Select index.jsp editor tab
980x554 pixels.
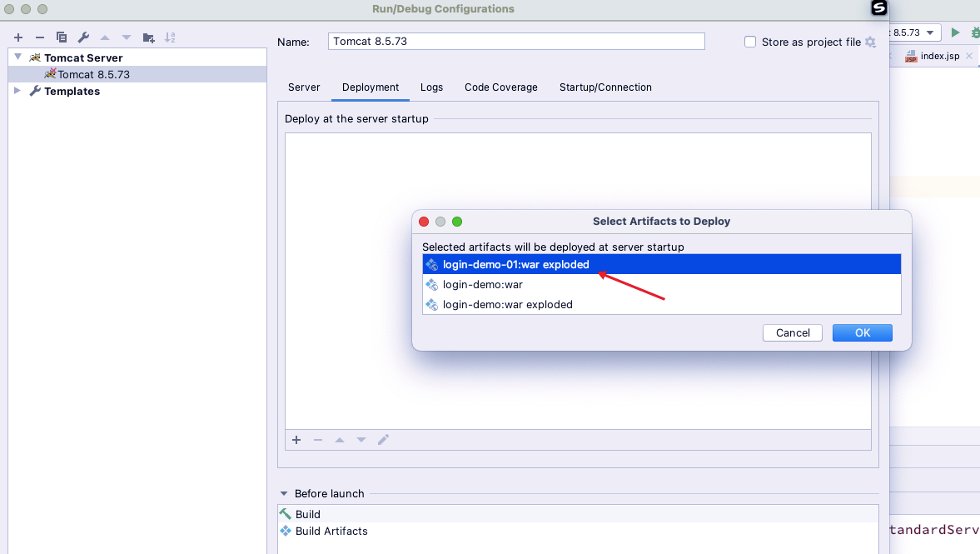click(x=940, y=56)
